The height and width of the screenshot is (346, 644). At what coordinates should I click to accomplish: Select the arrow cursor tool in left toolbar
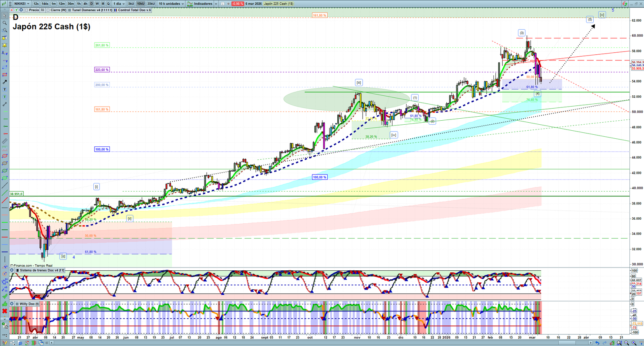[x=5, y=16]
